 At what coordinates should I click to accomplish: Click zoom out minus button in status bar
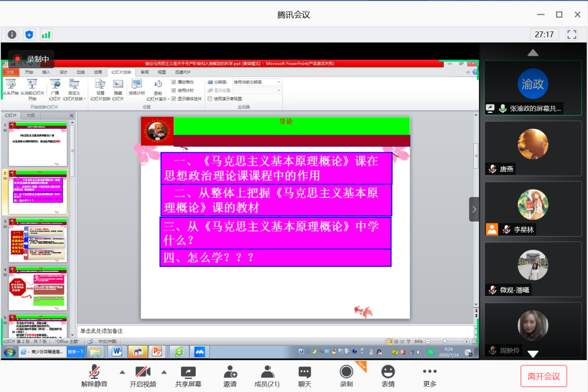tap(428, 341)
